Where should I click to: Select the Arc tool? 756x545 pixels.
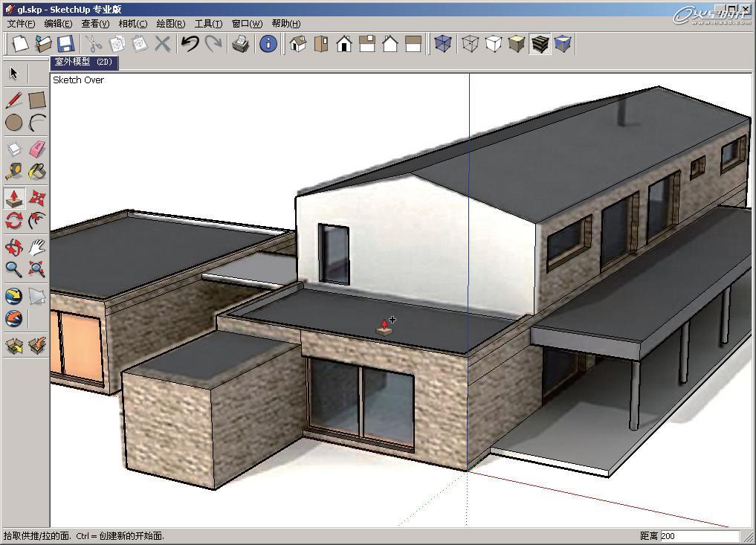pyautogui.click(x=37, y=123)
